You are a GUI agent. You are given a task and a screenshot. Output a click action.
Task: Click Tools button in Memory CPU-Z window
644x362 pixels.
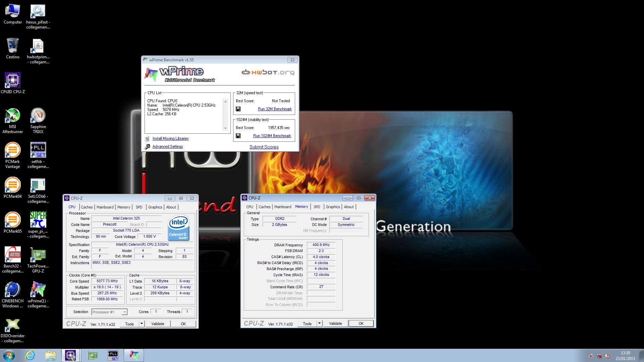pos(307,323)
